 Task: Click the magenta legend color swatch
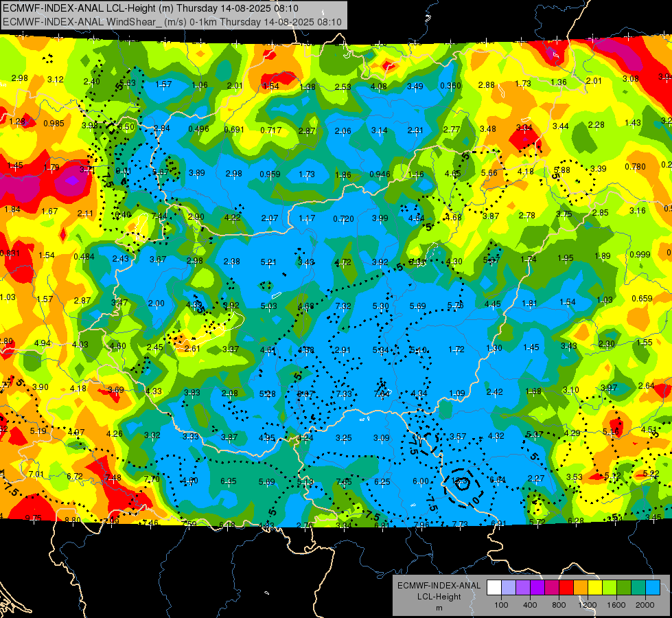(x=552, y=587)
